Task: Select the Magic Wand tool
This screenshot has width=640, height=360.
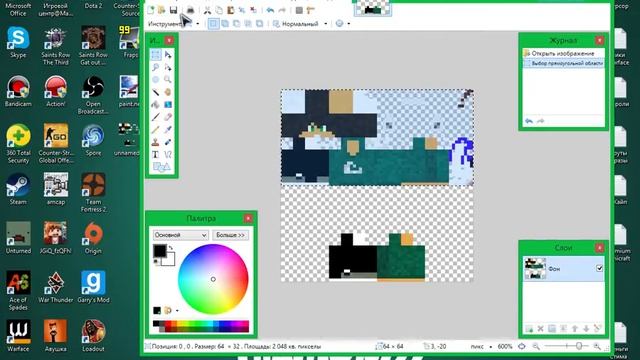Action: click(156, 92)
